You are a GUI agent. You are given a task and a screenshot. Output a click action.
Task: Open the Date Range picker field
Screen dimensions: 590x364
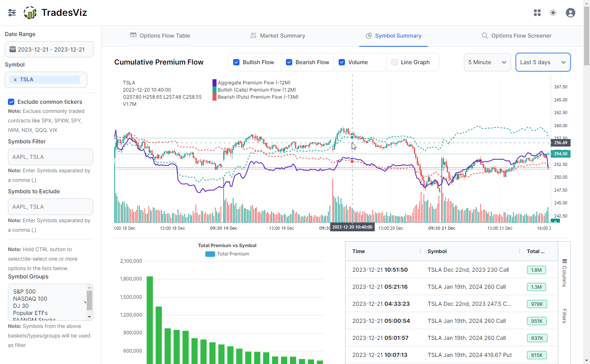[x=49, y=50]
